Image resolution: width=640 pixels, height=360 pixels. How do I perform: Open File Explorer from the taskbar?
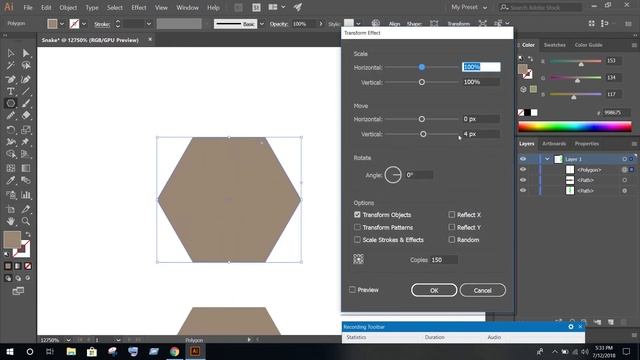click(71, 351)
